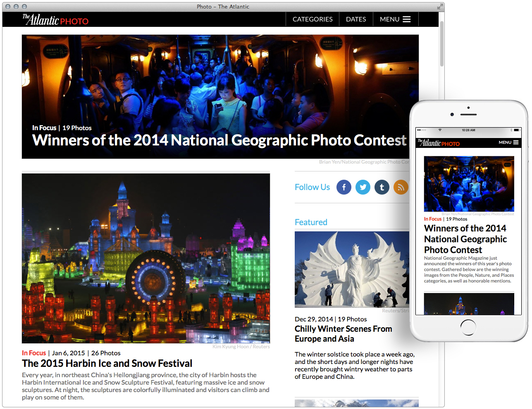Click the window fullscreen arrows icon
Screen dimensions: 532x409
440,7
